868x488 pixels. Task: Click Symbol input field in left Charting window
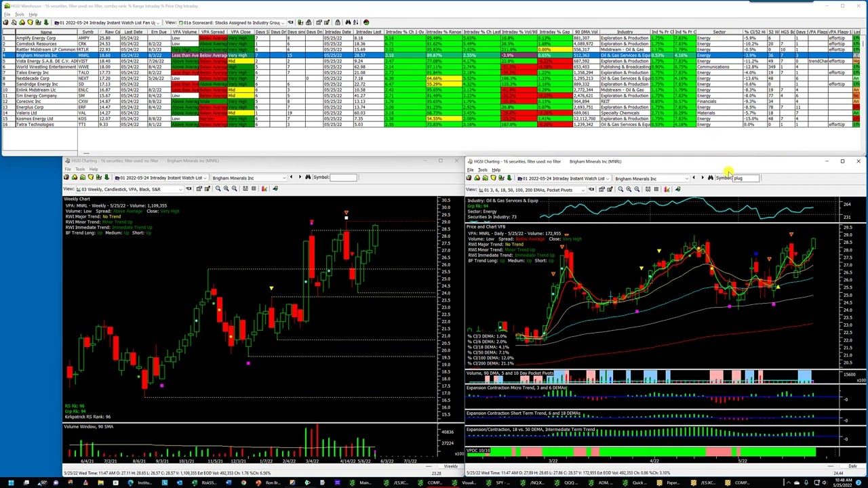click(343, 178)
